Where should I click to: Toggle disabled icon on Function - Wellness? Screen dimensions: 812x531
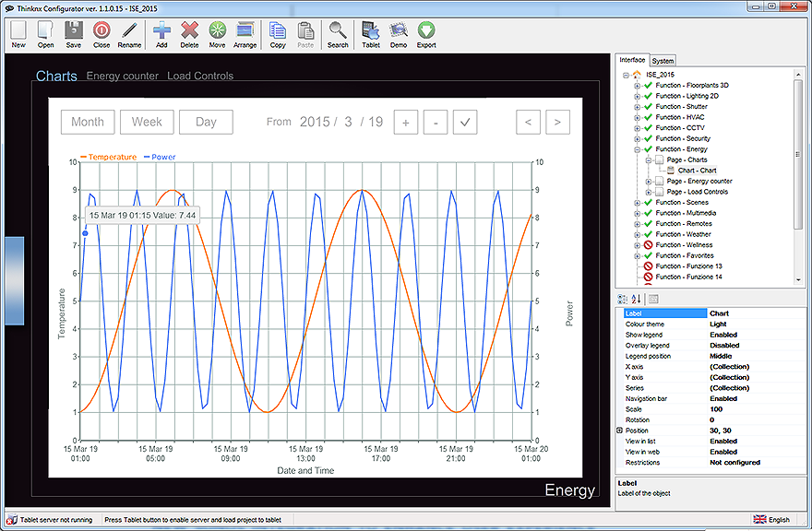648,245
